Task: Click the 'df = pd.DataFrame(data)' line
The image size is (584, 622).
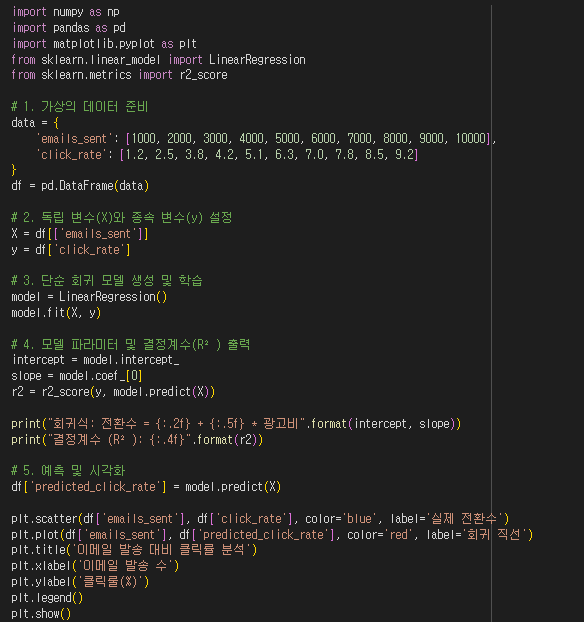Action: [80, 186]
